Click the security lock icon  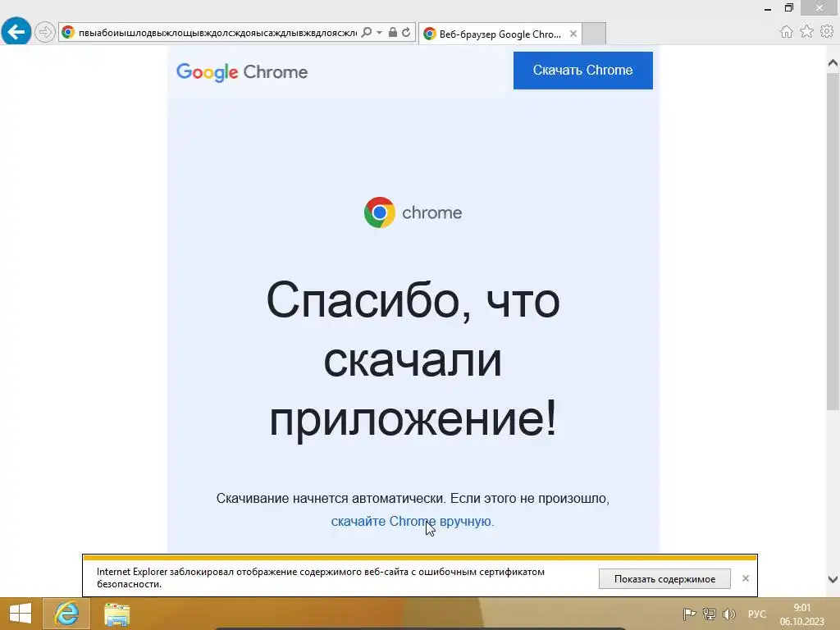click(393, 33)
